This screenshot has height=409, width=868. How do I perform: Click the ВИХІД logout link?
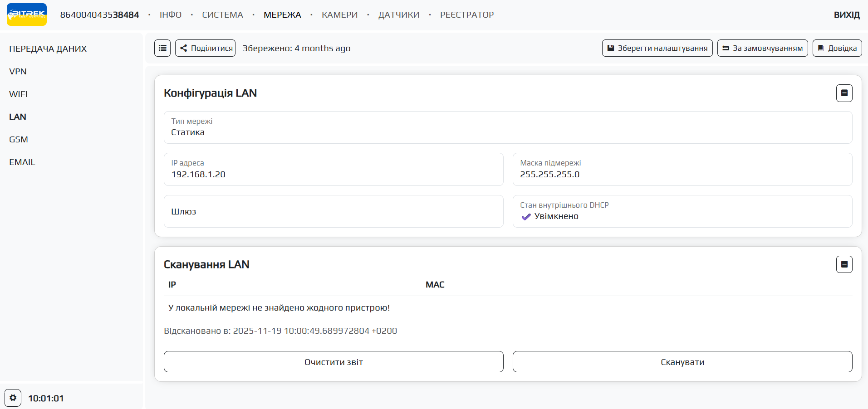pos(846,15)
